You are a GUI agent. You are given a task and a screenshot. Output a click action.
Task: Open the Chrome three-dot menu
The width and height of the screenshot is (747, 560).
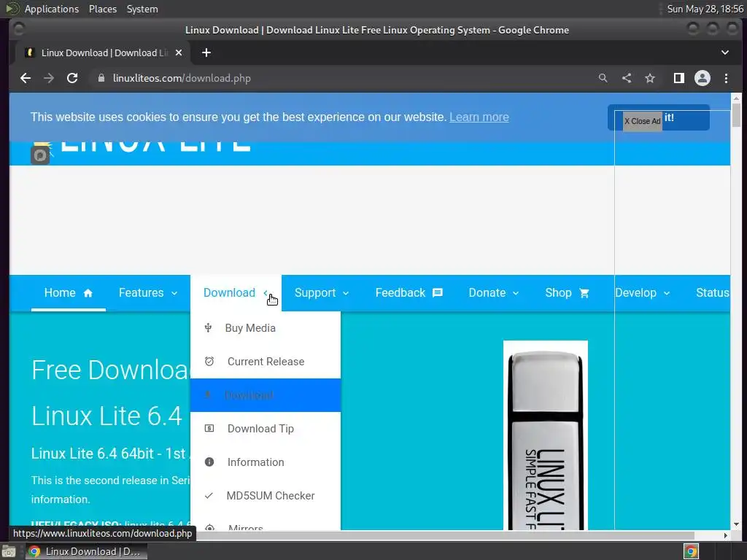(x=726, y=78)
